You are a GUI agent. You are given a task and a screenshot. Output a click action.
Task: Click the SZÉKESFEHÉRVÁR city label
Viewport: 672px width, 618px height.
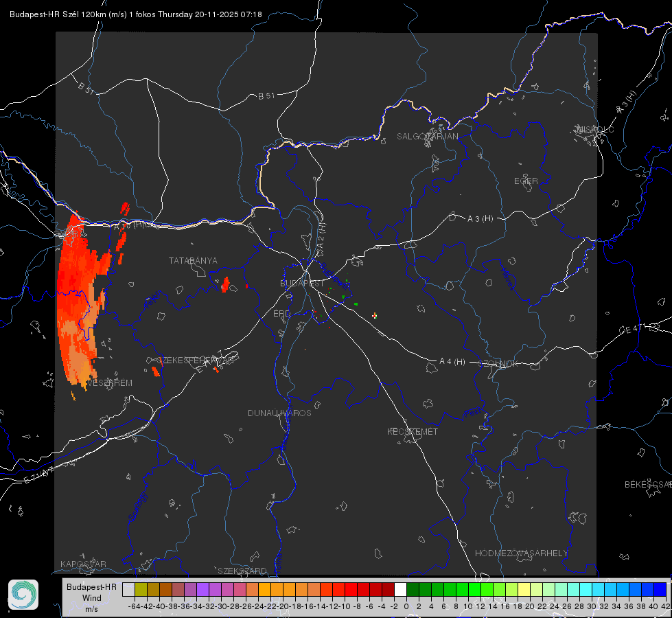(x=196, y=360)
